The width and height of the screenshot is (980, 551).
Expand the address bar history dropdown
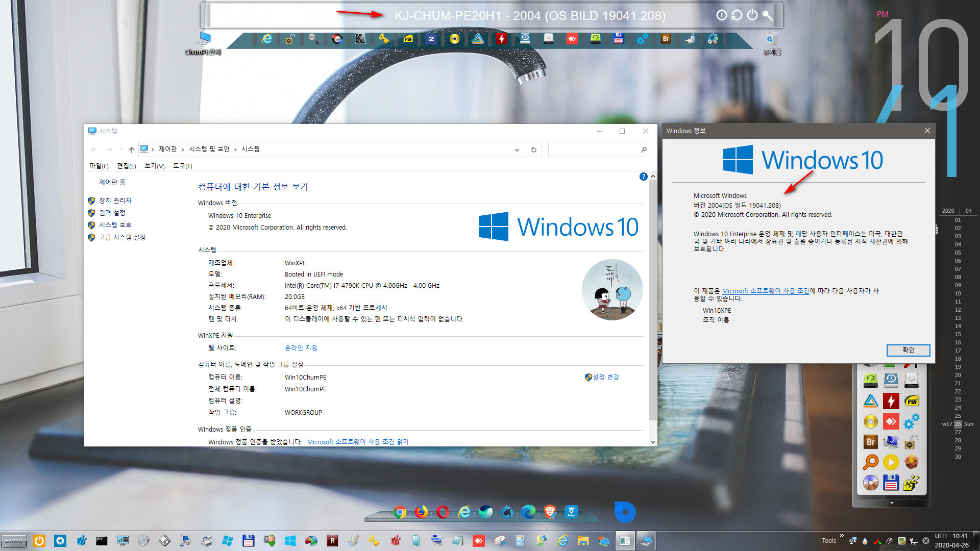click(x=517, y=149)
